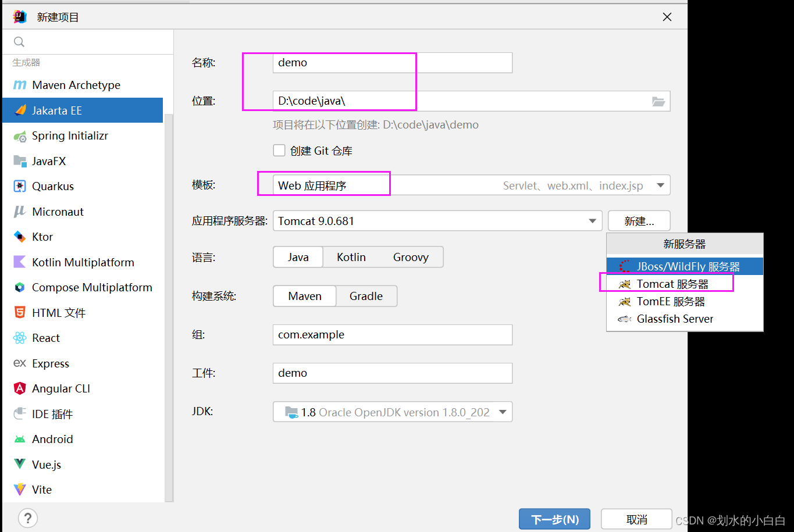The width and height of the screenshot is (794, 532).
Task: Select the Spring Initializr generator
Action: (x=83, y=135)
